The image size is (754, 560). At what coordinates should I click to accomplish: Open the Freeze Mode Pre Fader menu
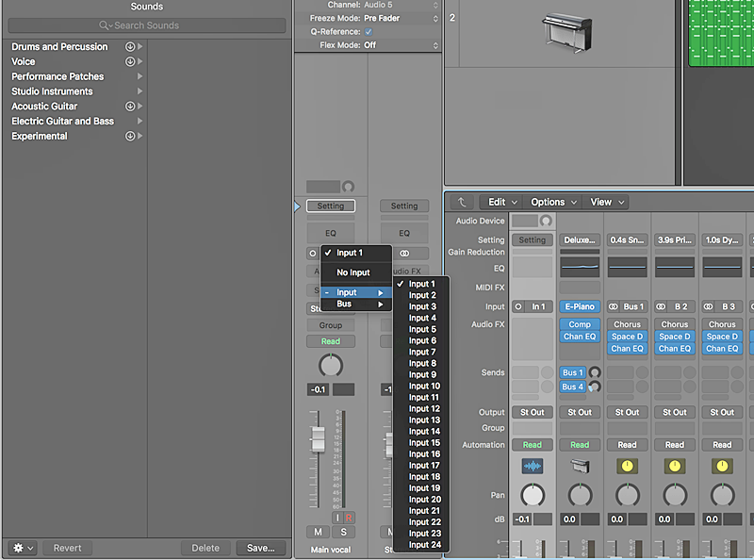pos(402,18)
